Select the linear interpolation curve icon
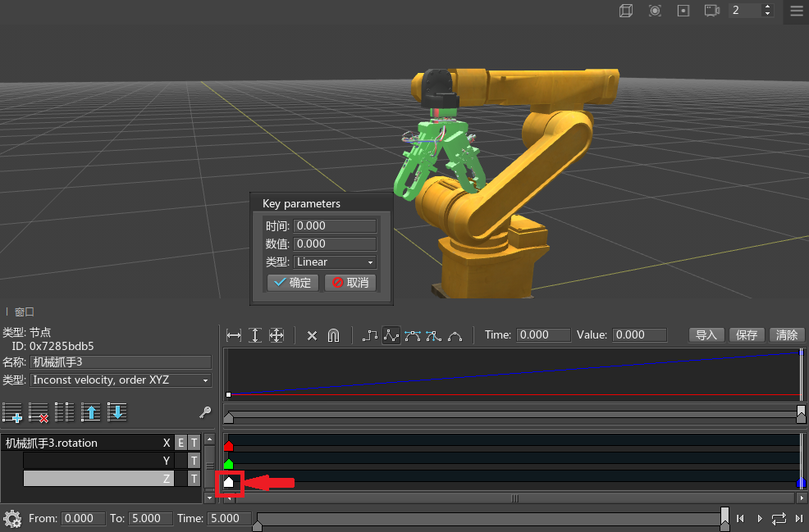Screen dimensions: 809x532 click(x=391, y=335)
